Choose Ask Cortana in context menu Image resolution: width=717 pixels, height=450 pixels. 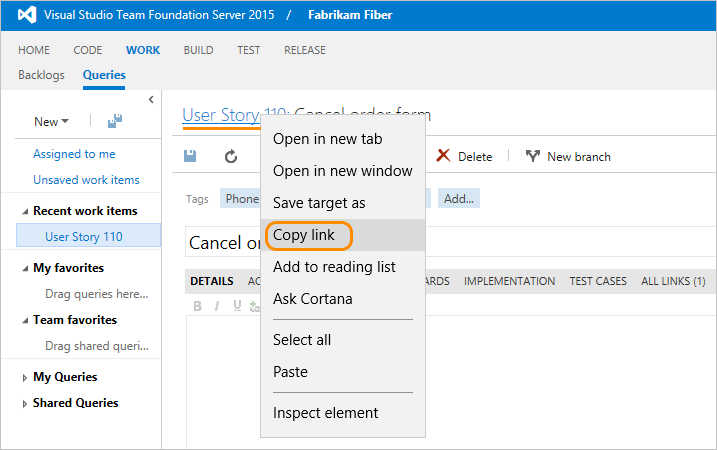(x=343, y=299)
